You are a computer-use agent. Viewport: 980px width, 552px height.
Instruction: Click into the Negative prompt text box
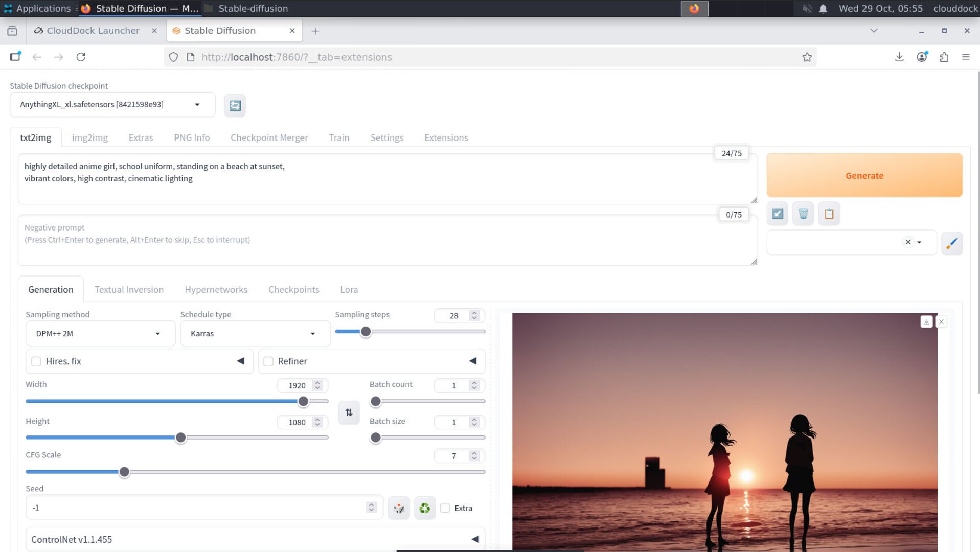click(387, 240)
